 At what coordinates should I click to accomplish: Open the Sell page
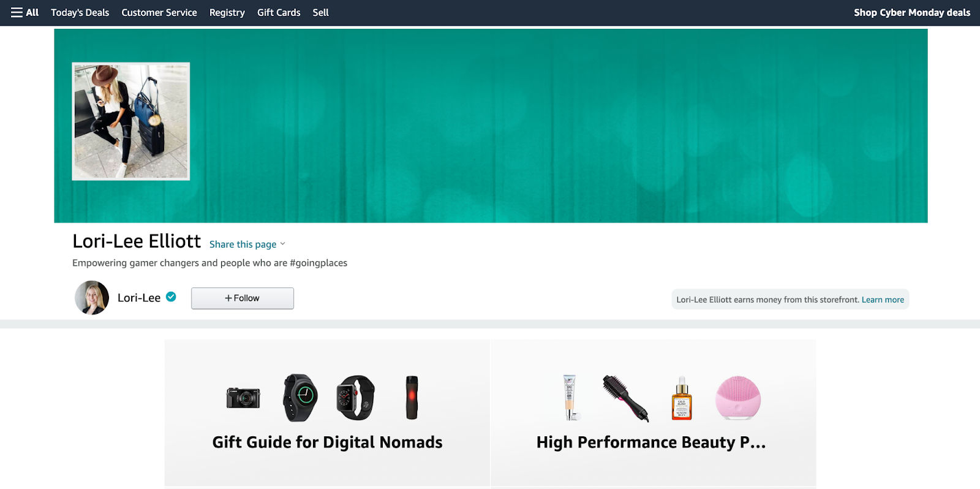(x=320, y=12)
